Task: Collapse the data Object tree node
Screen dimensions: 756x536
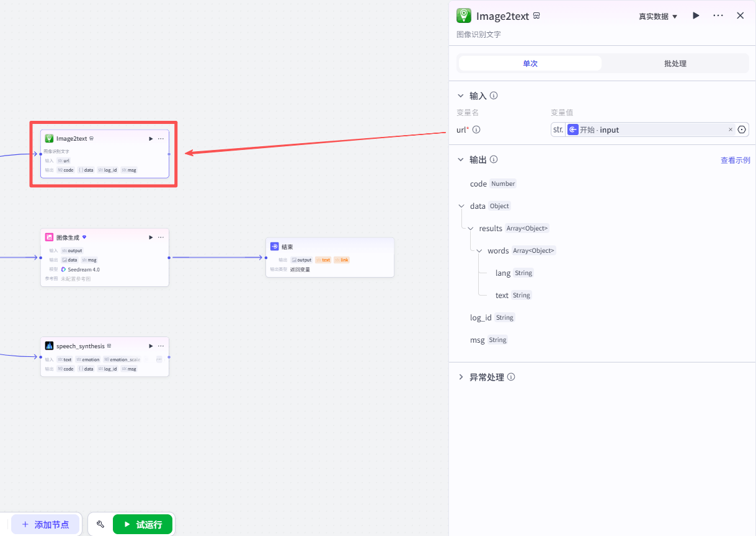Action: (x=461, y=206)
